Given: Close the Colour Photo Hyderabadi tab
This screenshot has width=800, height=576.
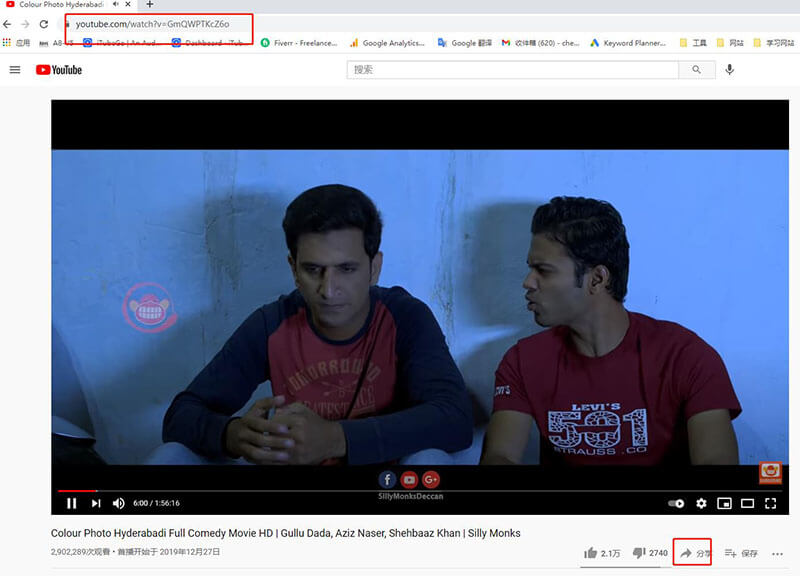Looking at the screenshot, I should (x=128, y=4).
